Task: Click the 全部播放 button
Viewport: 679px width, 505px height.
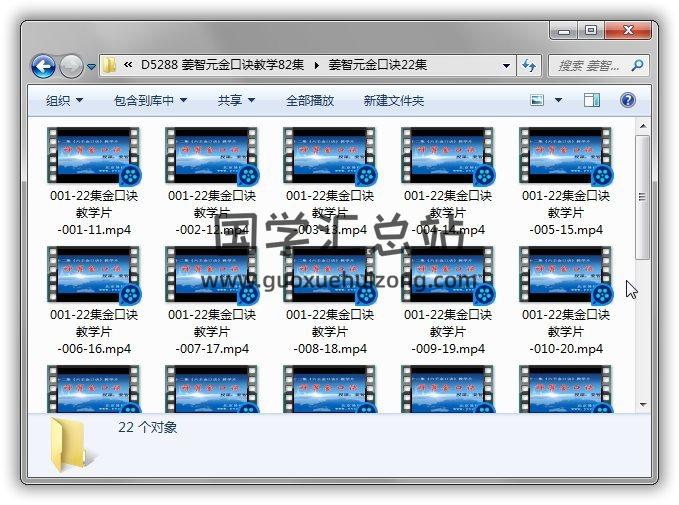Action: coord(310,100)
